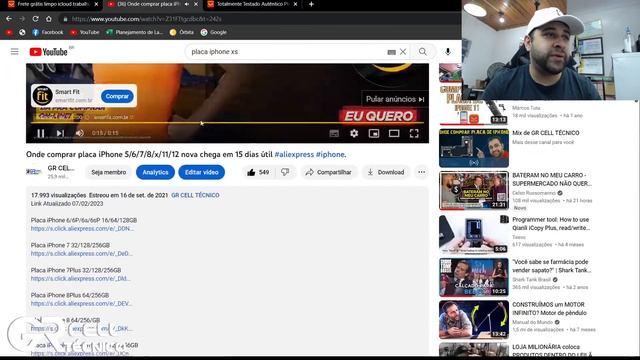Open Celso Russomanno channel name
Image resolution: width=640 pixels, height=360 pixels.
[534, 193]
